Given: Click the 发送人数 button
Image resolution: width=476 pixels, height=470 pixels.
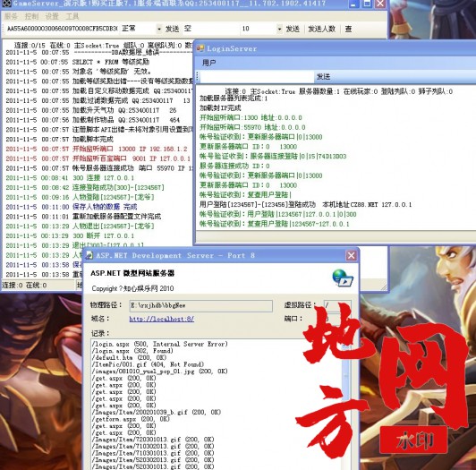Looking at the screenshot, I should point(322,29).
